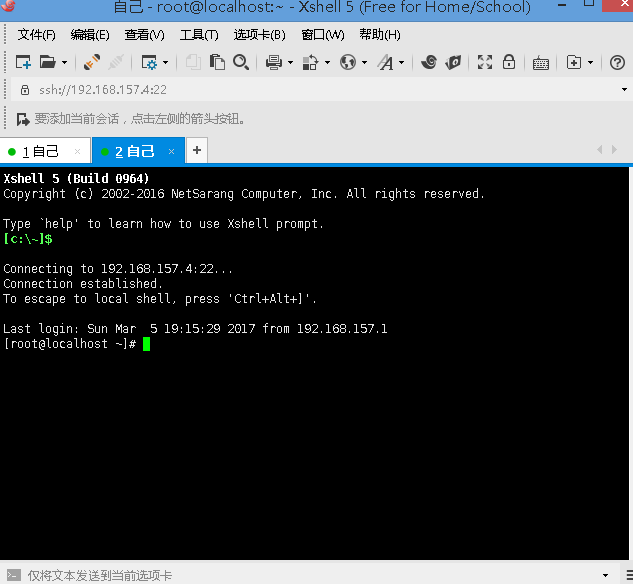Click the tab scroll right arrow
This screenshot has width=633, height=584.
click(614, 150)
